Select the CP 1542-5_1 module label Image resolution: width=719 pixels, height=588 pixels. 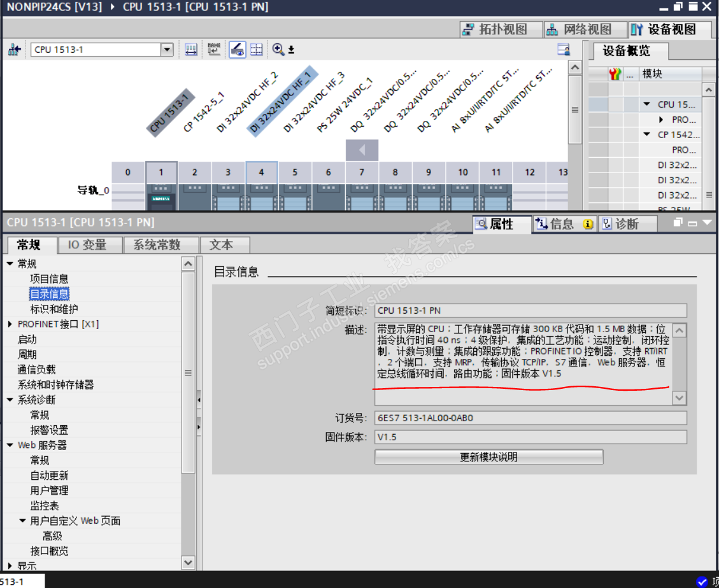pos(204,112)
